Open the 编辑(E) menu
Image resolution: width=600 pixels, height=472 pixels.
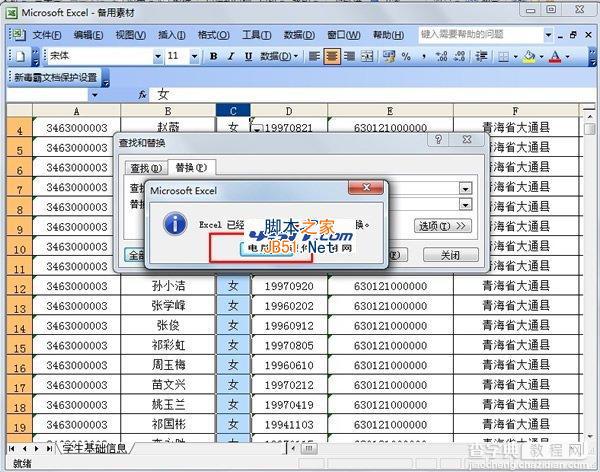88,35
